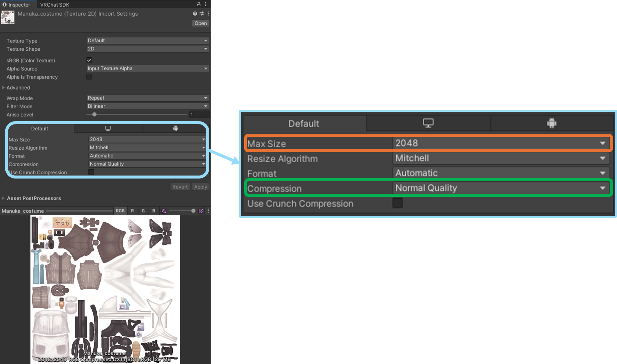Toggle the R channel preview button
The image size is (617, 364).
[132, 211]
